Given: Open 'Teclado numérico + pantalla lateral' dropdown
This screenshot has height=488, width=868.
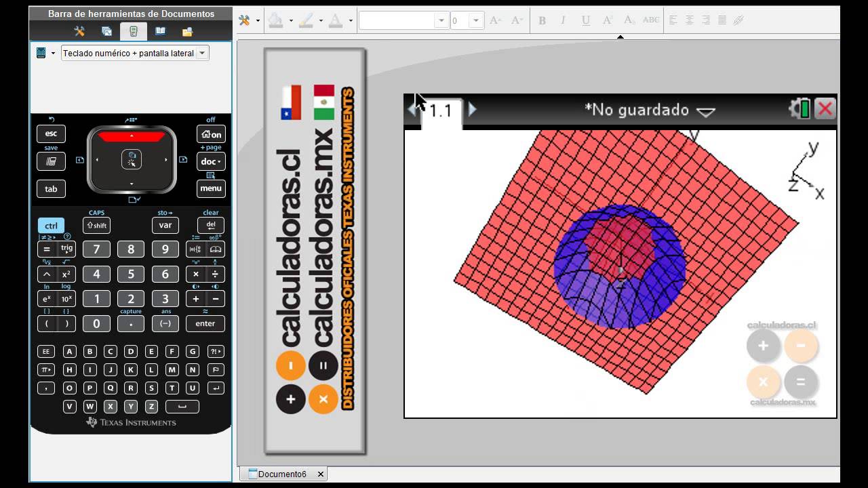Looking at the screenshot, I should click(135, 53).
